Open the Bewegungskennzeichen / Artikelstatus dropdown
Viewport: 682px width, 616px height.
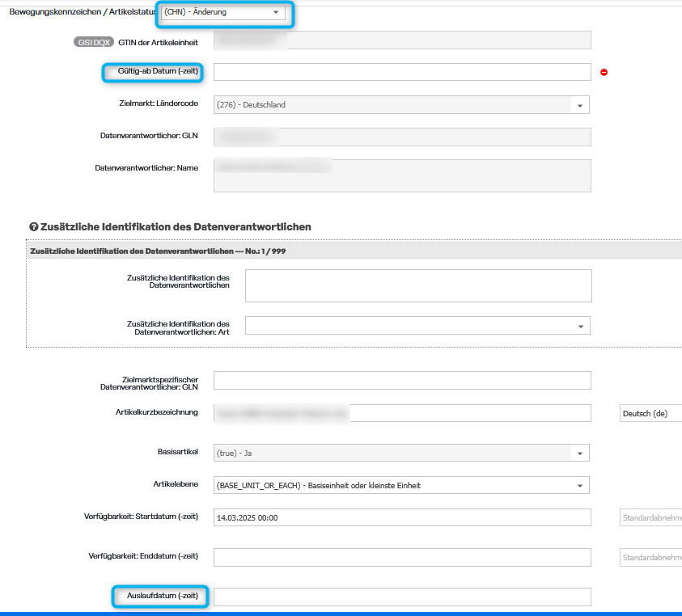click(222, 12)
